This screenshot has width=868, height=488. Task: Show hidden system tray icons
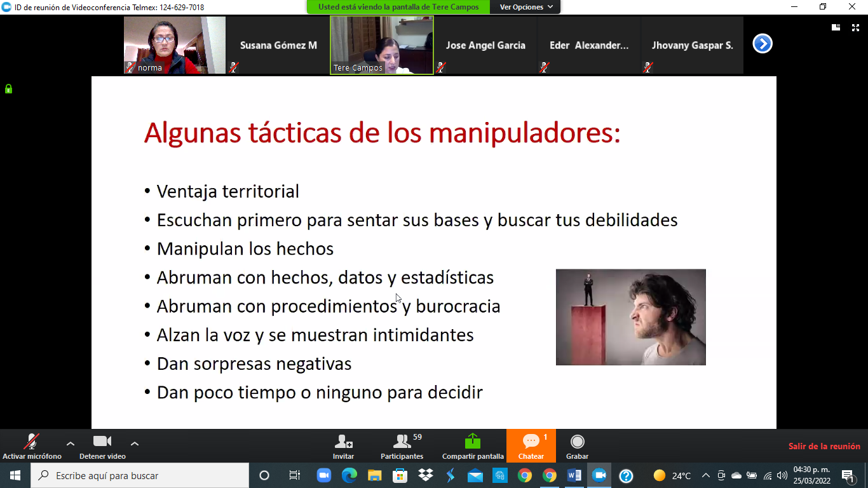(x=705, y=475)
